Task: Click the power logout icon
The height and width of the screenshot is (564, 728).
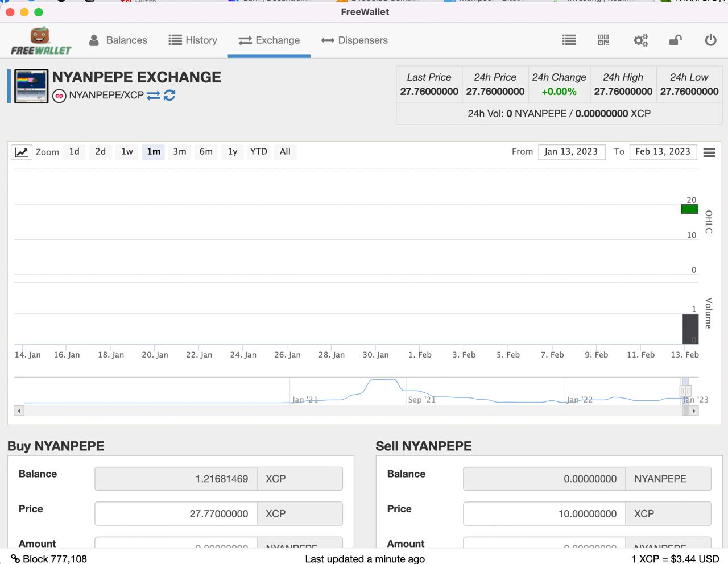Action: pos(710,40)
